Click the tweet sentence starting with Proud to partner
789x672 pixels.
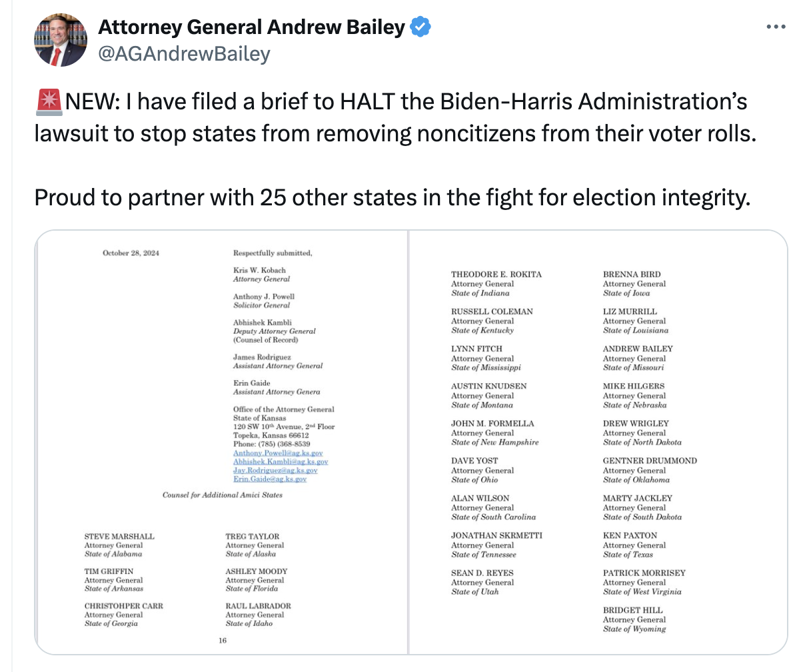coord(391,197)
